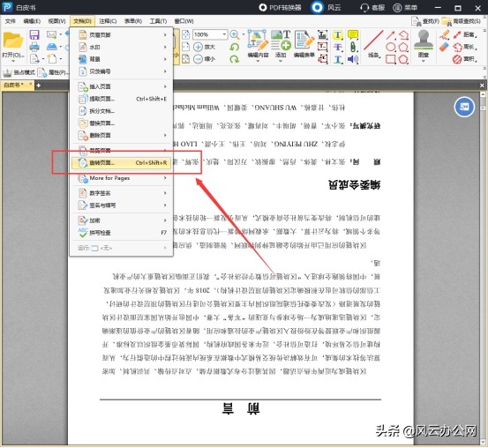
Task: Click the 查找(F) find button
Action: coord(425,21)
